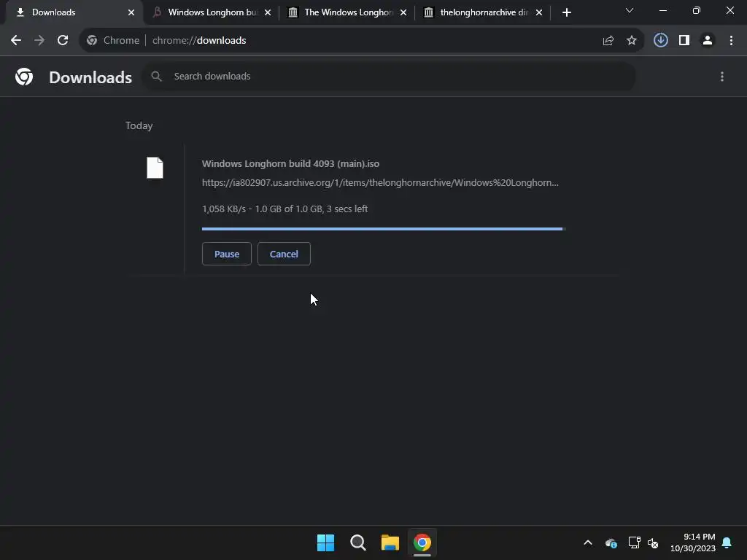Viewport: 747px width, 560px height.
Task: Open the archive.org download source link
Action: click(380, 183)
